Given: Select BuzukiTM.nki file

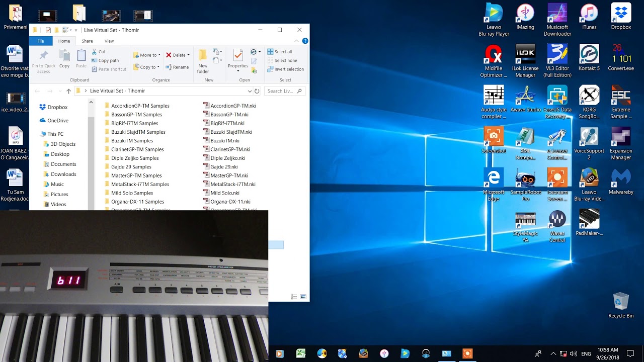Looking at the screenshot, I should [221, 141].
